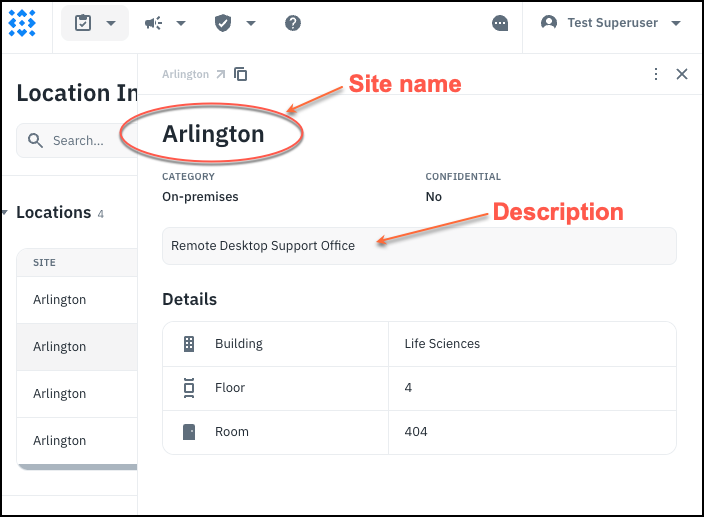Click the Building icon in Details
Screen dimensions: 704x517
click(x=189, y=344)
